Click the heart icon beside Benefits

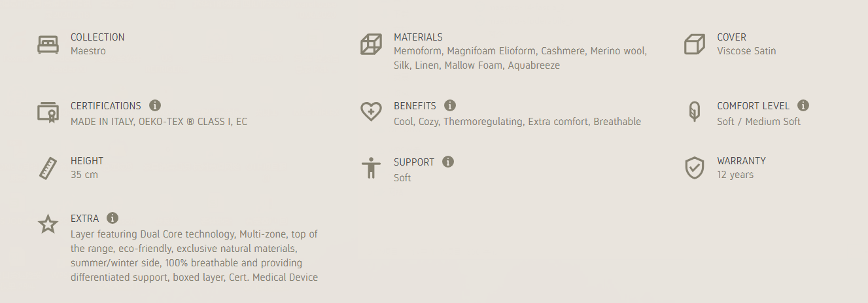point(371,112)
